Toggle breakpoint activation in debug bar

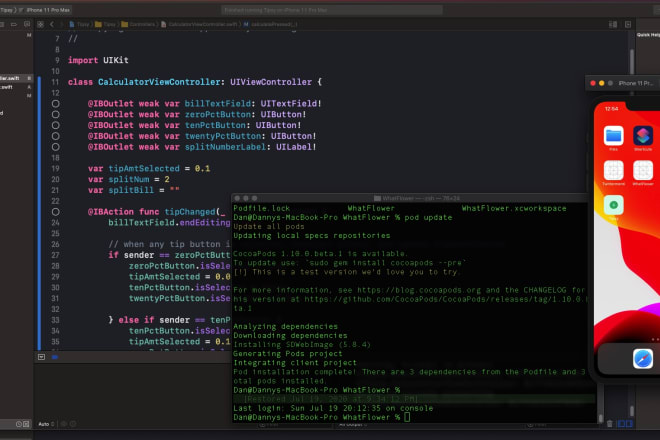55,357
